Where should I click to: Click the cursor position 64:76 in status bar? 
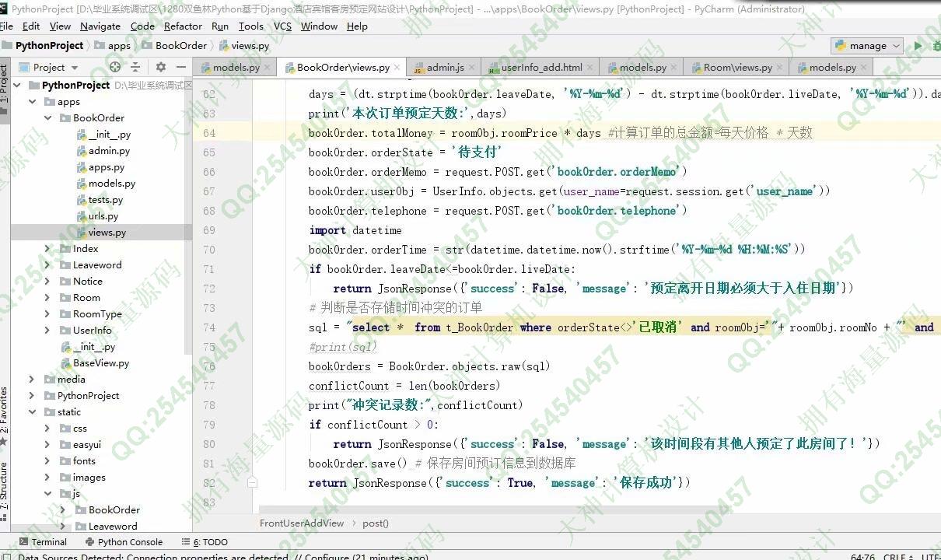862,557
